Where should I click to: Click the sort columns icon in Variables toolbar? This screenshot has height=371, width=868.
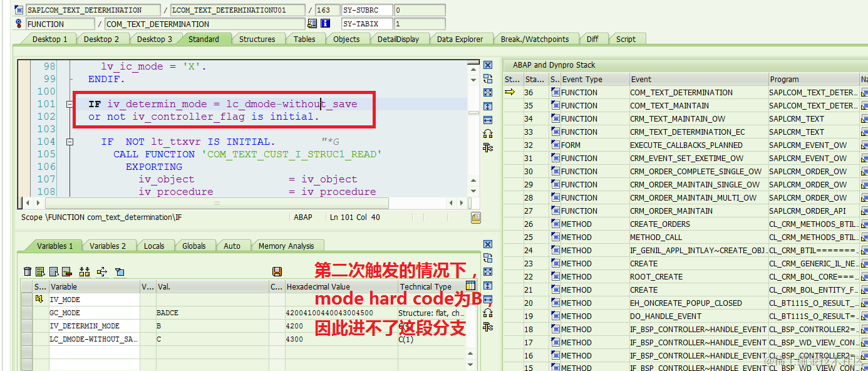tap(85, 271)
